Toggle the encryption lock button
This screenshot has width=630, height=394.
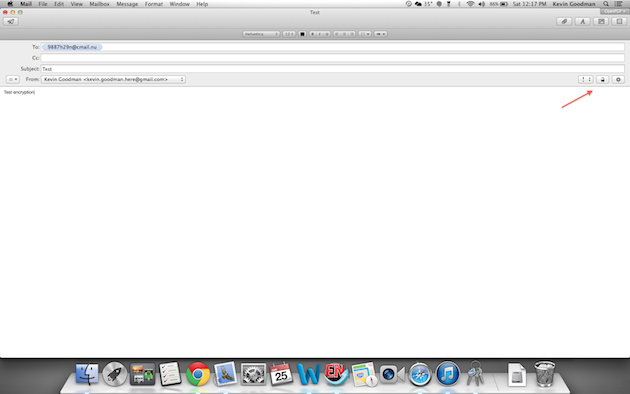coord(602,80)
